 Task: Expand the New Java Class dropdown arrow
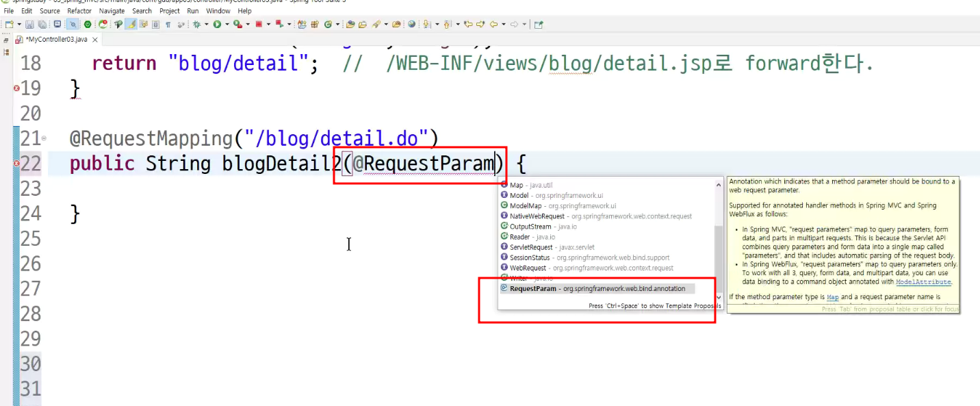(337, 24)
